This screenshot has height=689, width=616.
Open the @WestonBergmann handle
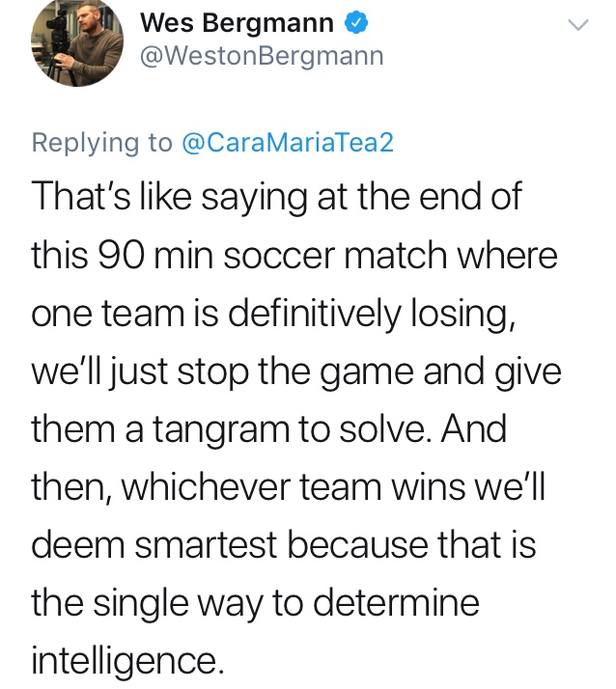click(262, 57)
